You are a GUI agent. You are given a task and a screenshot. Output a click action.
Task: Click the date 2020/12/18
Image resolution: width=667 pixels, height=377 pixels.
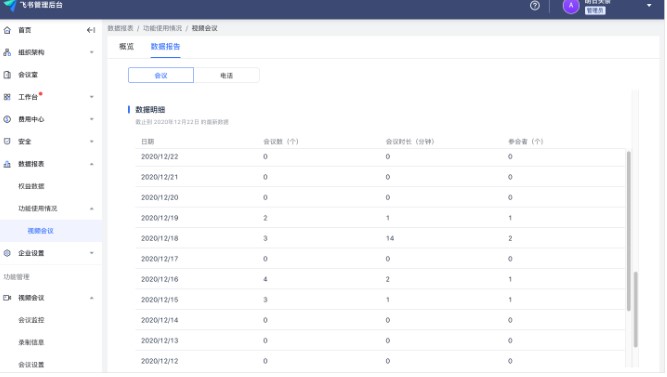(x=160, y=238)
